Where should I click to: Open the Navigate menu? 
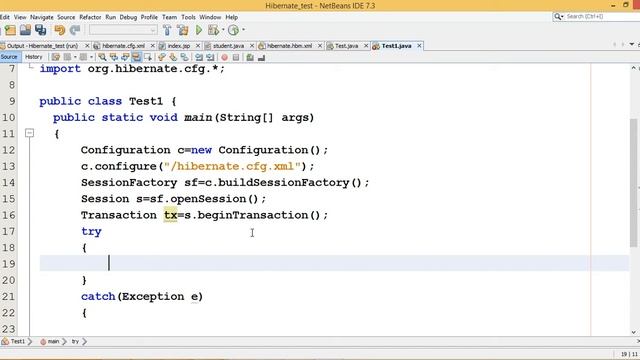[42, 17]
